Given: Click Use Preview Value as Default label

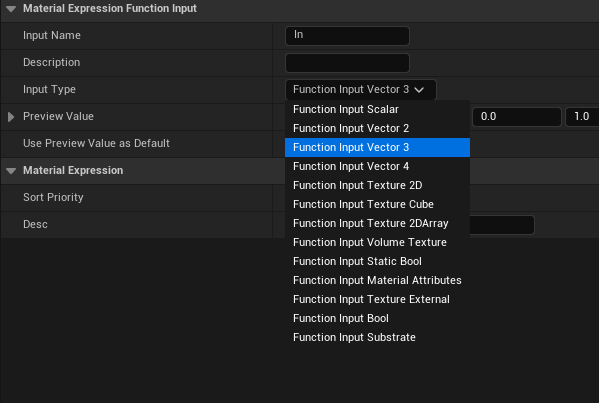Looking at the screenshot, I should coord(96,143).
